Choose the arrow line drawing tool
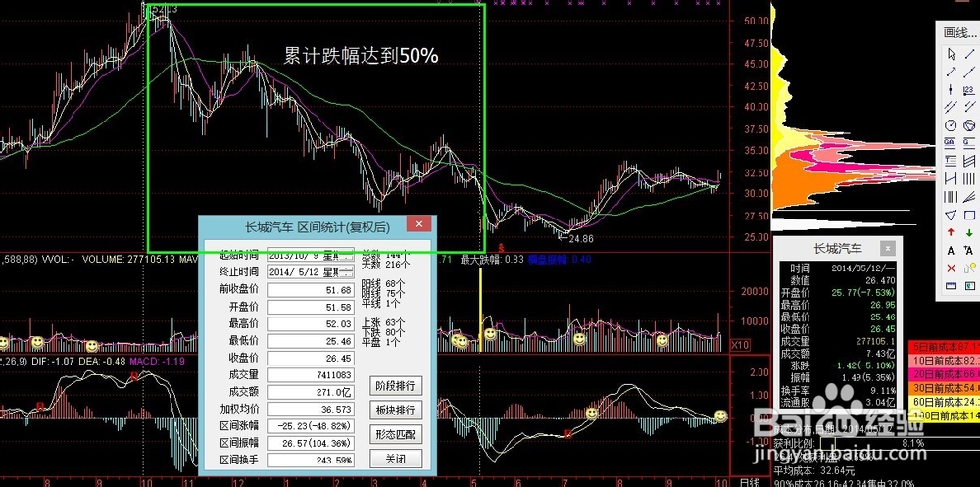The height and width of the screenshot is (487, 980). click(951, 72)
